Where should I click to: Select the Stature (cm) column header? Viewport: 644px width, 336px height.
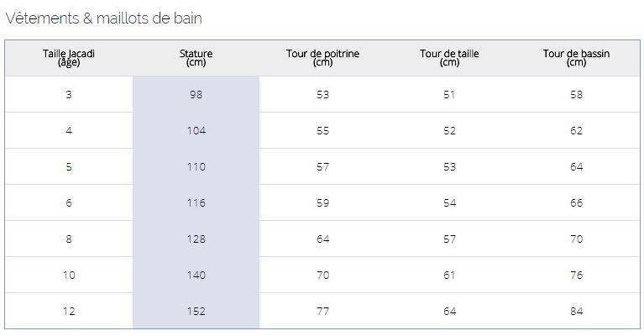[x=196, y=57]
